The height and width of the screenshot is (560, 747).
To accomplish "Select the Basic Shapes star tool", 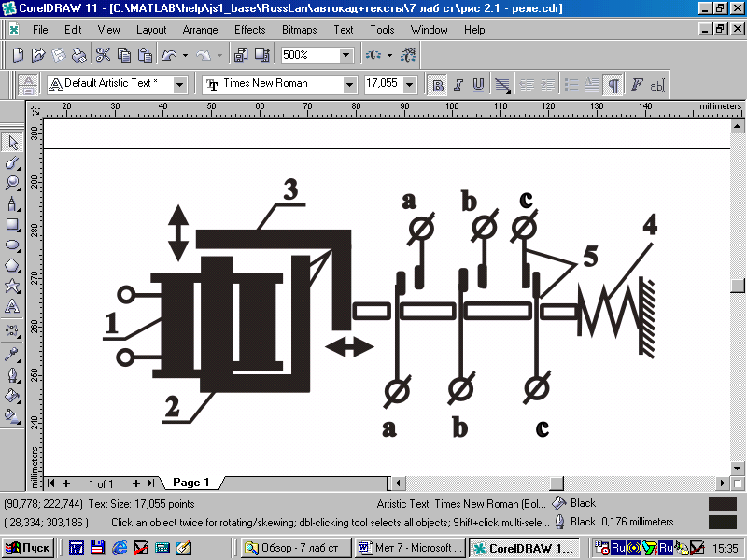I will 12,286.
